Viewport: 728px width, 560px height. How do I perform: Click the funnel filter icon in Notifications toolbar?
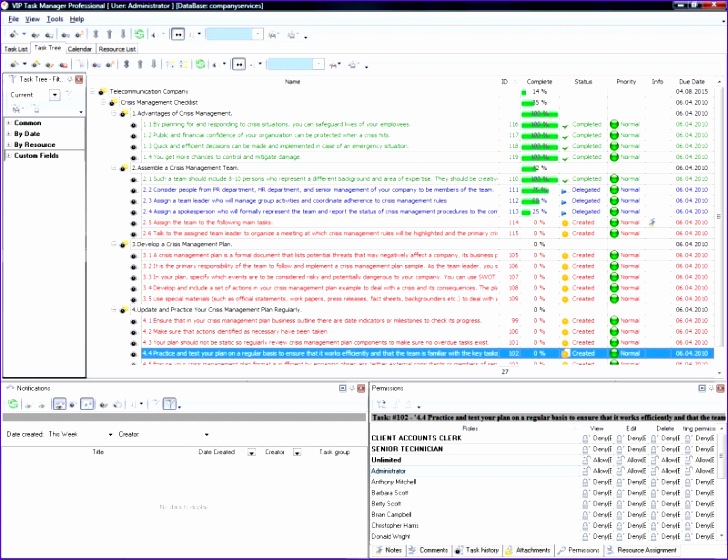tap(170, 404)
